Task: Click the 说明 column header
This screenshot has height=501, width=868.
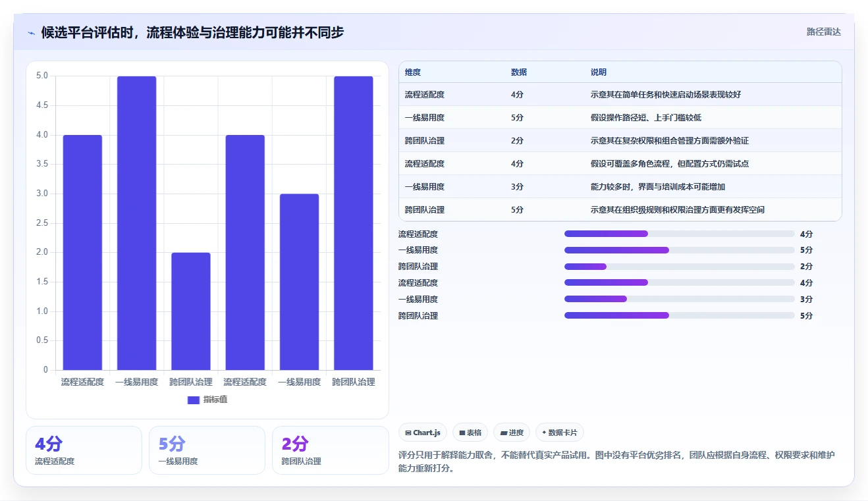Action: [599, 72]
